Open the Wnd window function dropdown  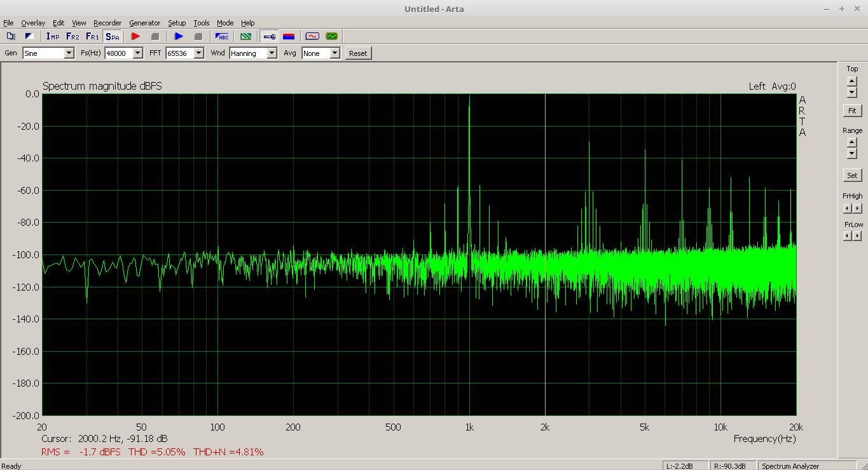(x=272, y=53)
